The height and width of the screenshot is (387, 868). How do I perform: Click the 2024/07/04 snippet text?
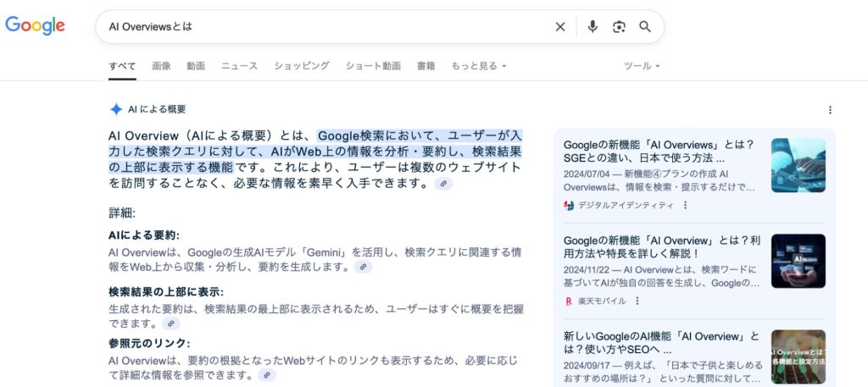point(659,180)
